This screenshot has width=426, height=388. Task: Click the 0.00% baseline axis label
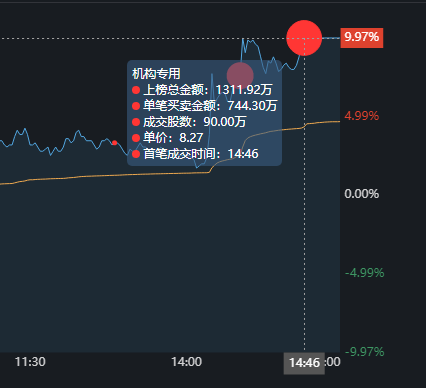point(362,194)
